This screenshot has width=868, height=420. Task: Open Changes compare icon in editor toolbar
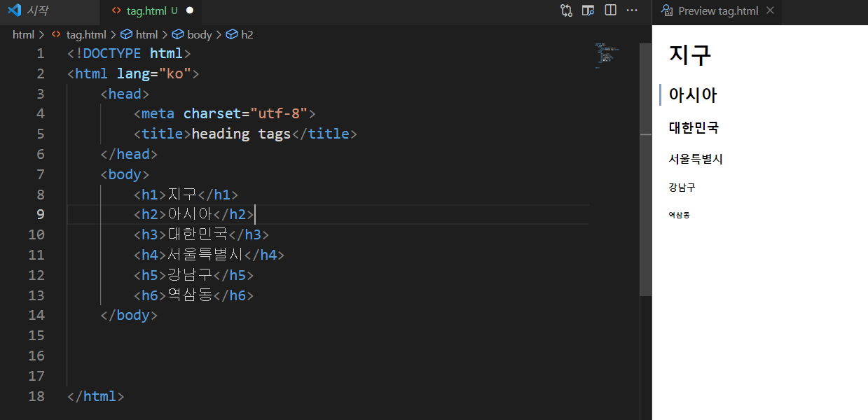[566, 10]
